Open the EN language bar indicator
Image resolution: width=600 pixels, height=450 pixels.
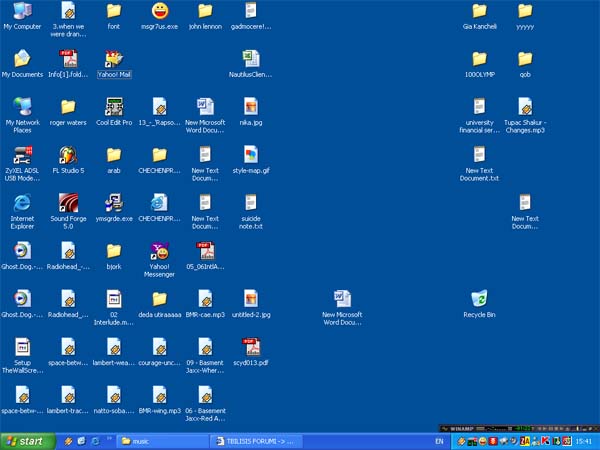pos(439,441)
